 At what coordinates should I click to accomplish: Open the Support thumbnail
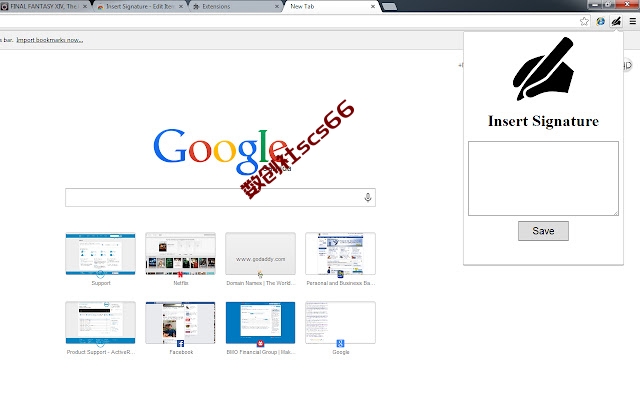pyautogui.click(x=100, y=253)
